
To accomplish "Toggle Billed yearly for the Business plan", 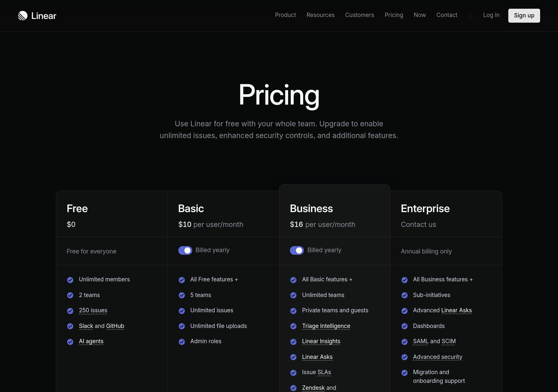I will tap(297, 250).
